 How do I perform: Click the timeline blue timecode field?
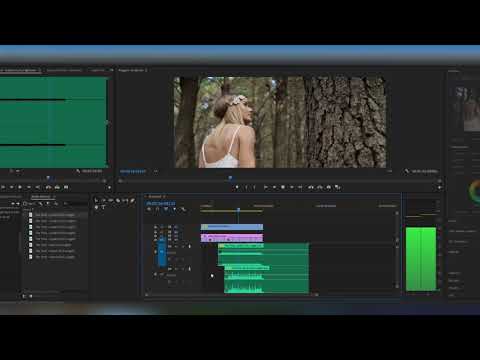pos(161,203)
